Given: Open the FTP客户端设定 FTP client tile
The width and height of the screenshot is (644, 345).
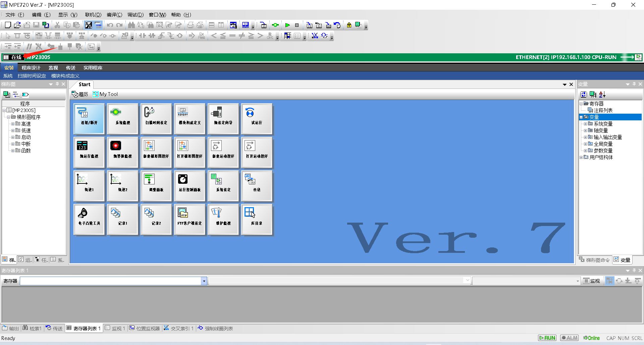Looking at the screenshot, I should (190, 219).
